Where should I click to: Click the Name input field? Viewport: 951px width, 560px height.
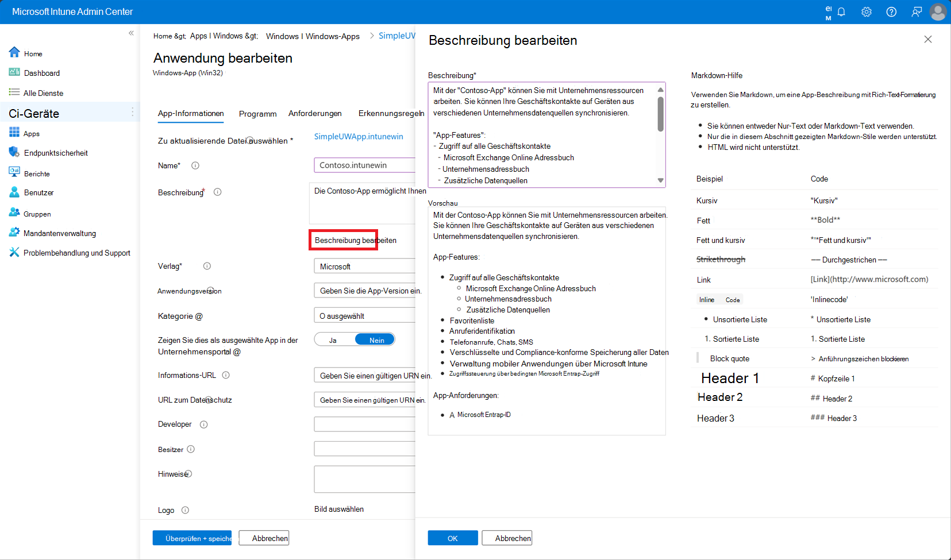pos(364,165)
